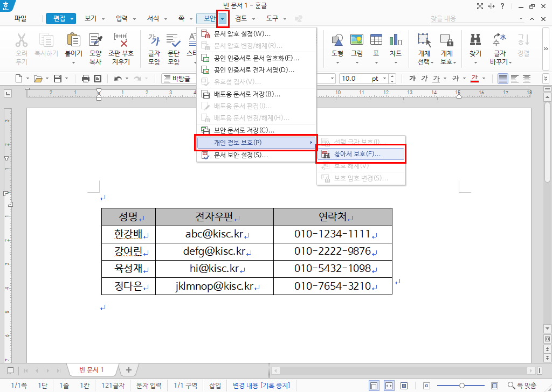552x392 pixels.
Task: Click the 오려 두기 (cut) scissors icon
Action: [x=22, y=40]
